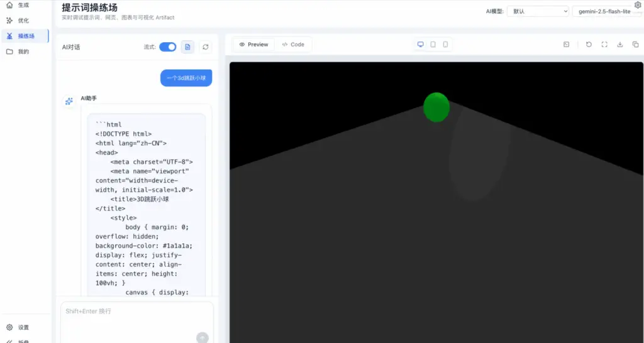This screenshot has height=343, width=644.
Task: Open the console panel icon in preview toolbar
Action: [x=566, y=45]
